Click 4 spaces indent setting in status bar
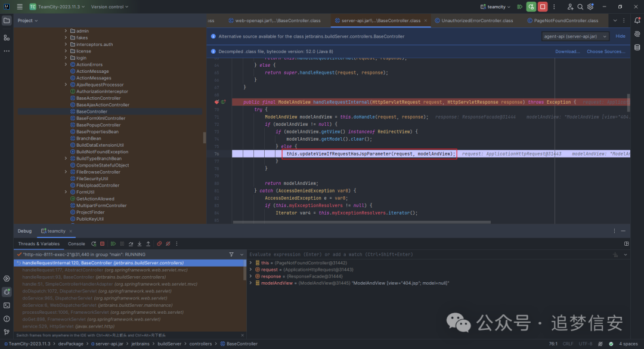 coord(628,344)
